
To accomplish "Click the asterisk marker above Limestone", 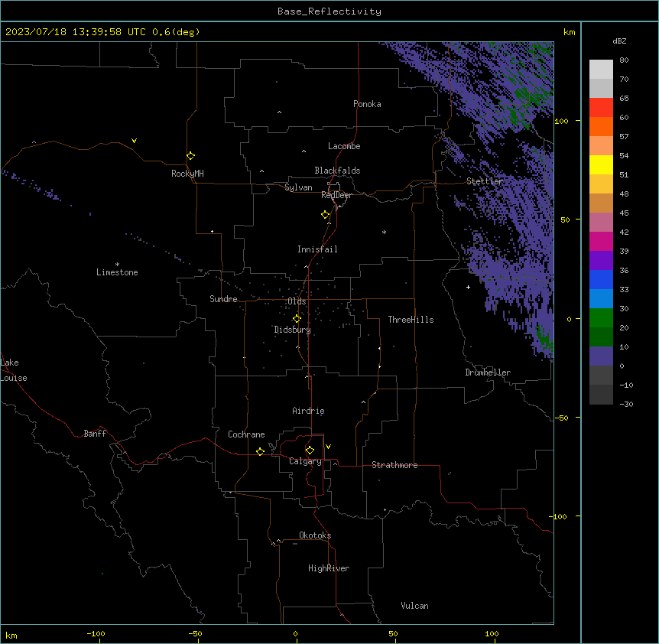I will pos(117,265).
